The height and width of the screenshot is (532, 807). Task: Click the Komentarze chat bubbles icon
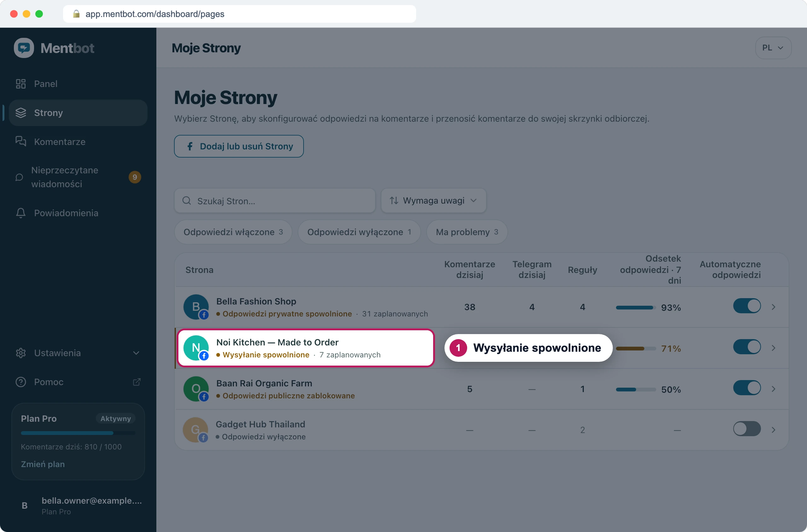tap(21, 141)
